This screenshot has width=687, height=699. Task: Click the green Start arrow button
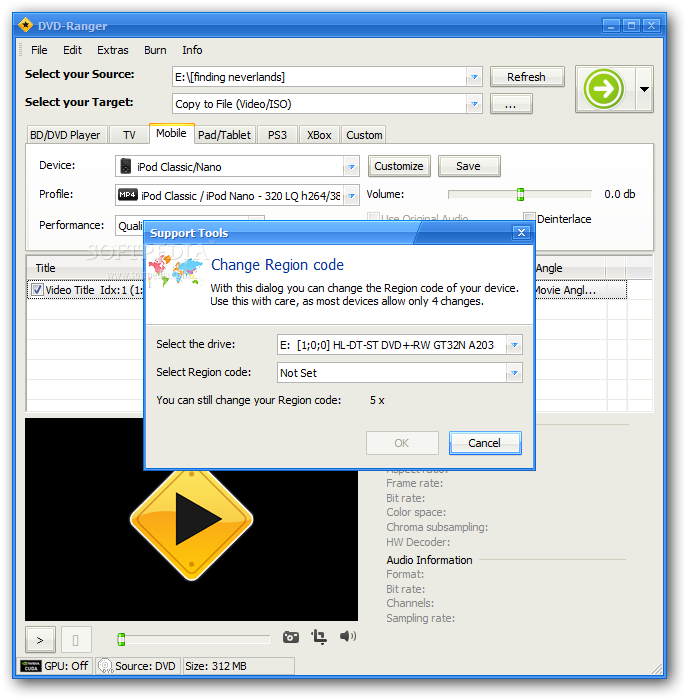604,89
